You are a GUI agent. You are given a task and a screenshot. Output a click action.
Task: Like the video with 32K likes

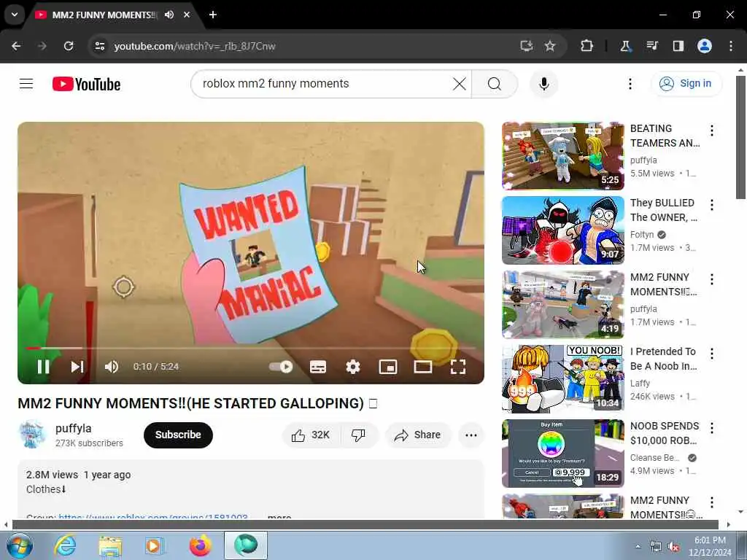[311, 435]
